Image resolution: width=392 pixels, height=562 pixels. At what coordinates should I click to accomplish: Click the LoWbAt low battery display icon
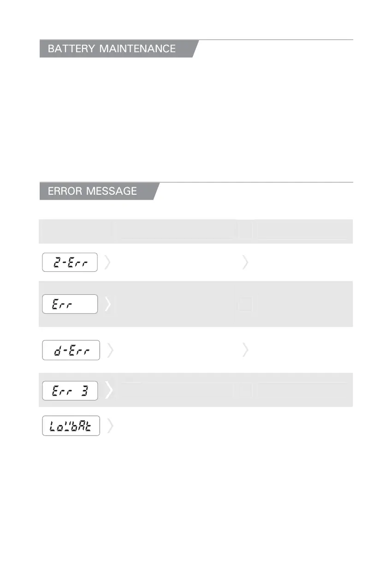71,426
